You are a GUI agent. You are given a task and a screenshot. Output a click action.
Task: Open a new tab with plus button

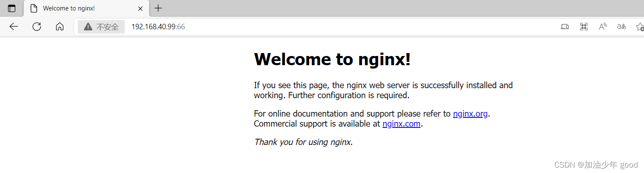pyautogui.click(x=158, y=8)
